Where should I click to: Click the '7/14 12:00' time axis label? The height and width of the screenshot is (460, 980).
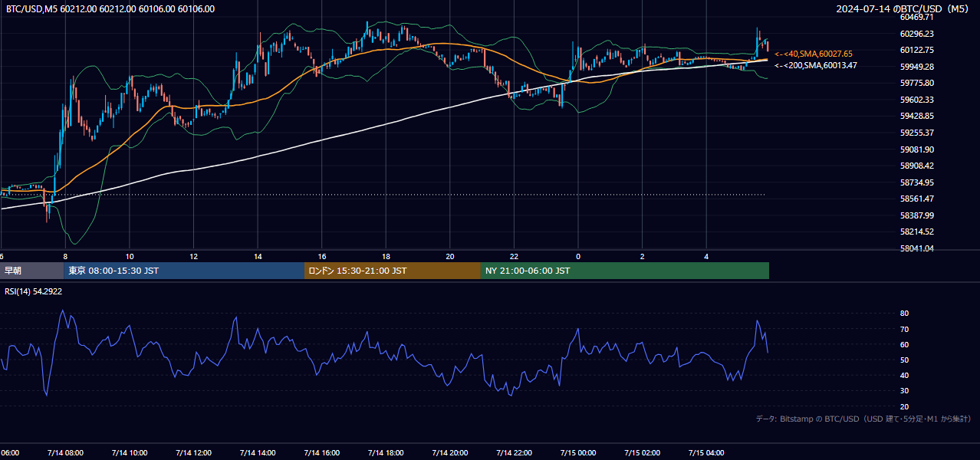[x=193, y=452]
